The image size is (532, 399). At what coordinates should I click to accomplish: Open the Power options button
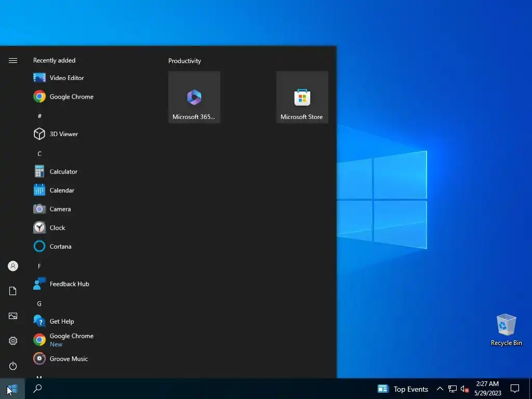[13, 366]
